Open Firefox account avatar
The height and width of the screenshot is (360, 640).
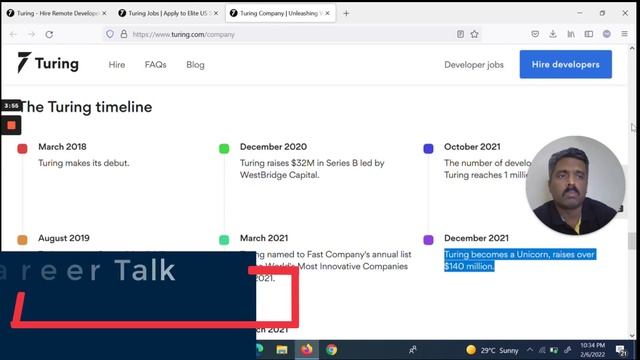click(607, 34)
